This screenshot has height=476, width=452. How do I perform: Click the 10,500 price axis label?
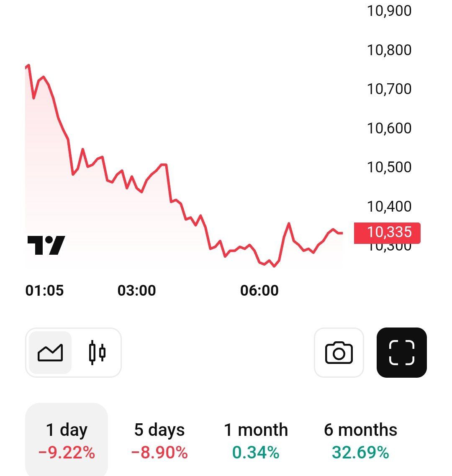[x=389, y=167]
